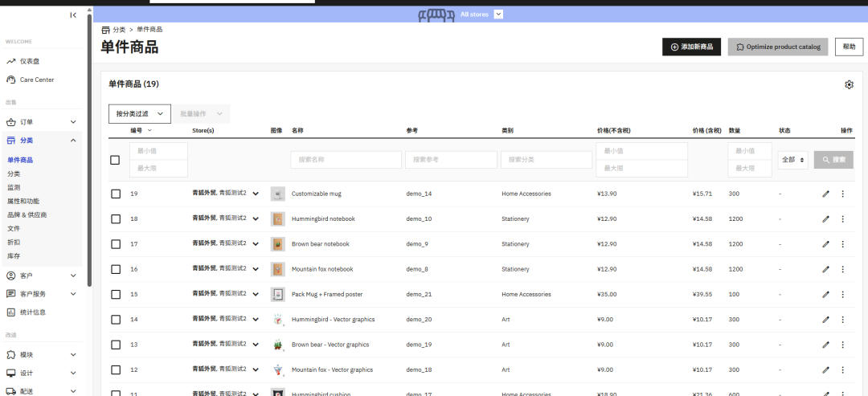868x396 pixels.
Task: Check the box for product 18
Action: [x=116, y=219]
